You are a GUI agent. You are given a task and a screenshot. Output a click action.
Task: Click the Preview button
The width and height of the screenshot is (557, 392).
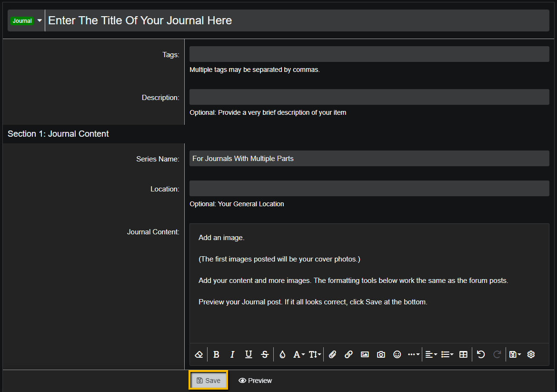click(255, 381)
